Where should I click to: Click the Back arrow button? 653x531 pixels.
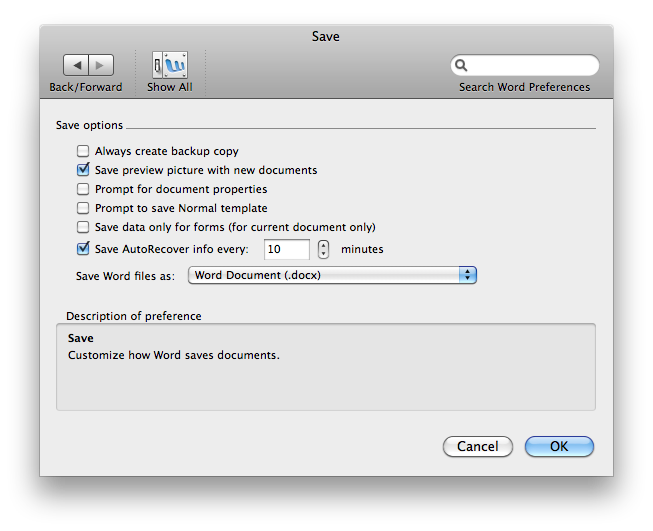(x=76, y=65)
